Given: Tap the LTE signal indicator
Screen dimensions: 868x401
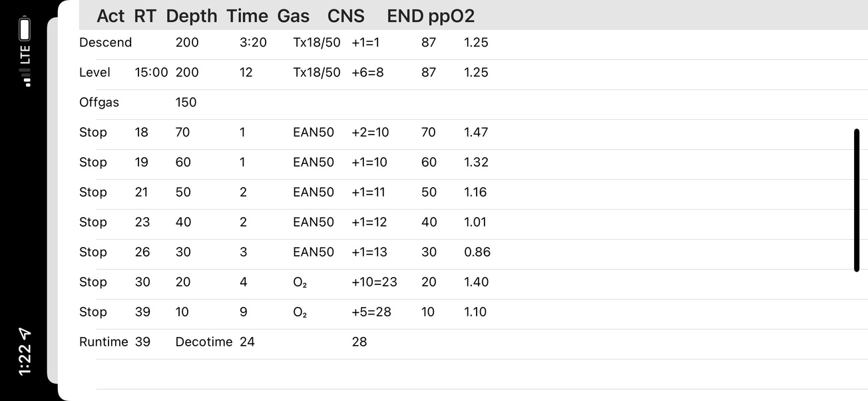Looking at the screenshot, I should (x=25, y=65).
